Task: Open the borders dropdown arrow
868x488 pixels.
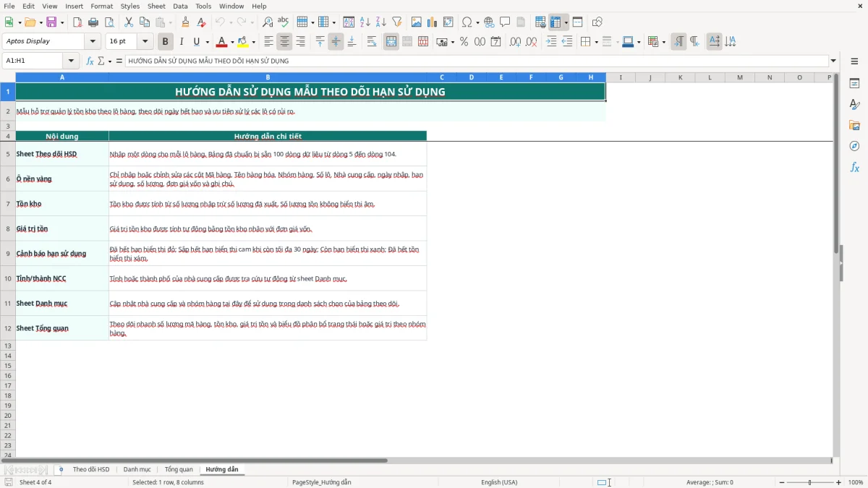Action: tap(595, 43)
